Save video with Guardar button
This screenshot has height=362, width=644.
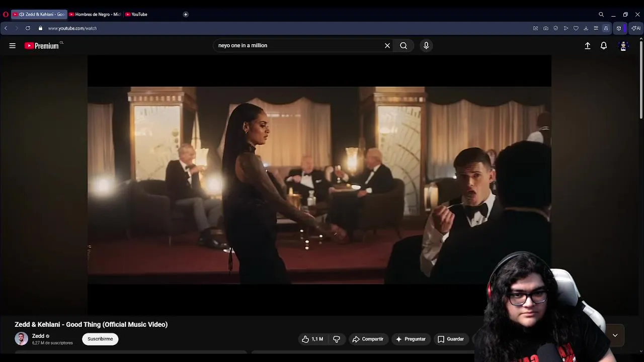[451, 339]
